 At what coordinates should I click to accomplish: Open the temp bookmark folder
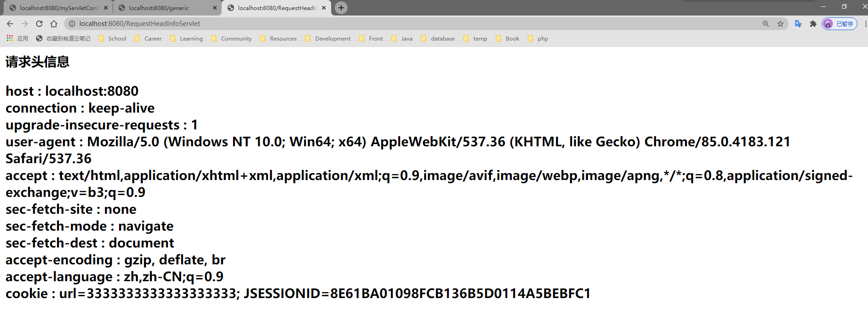coord(475,39)
